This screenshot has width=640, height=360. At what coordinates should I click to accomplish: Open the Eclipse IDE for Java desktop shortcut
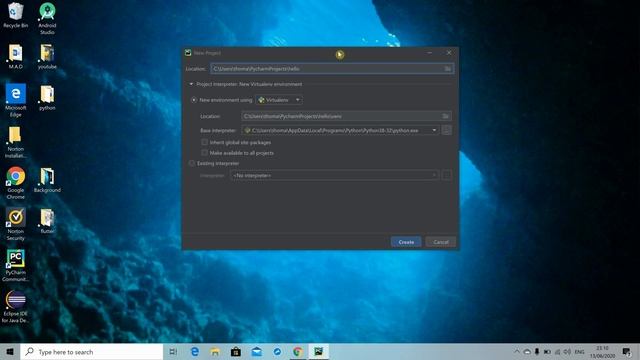click(x=16, y=307)
